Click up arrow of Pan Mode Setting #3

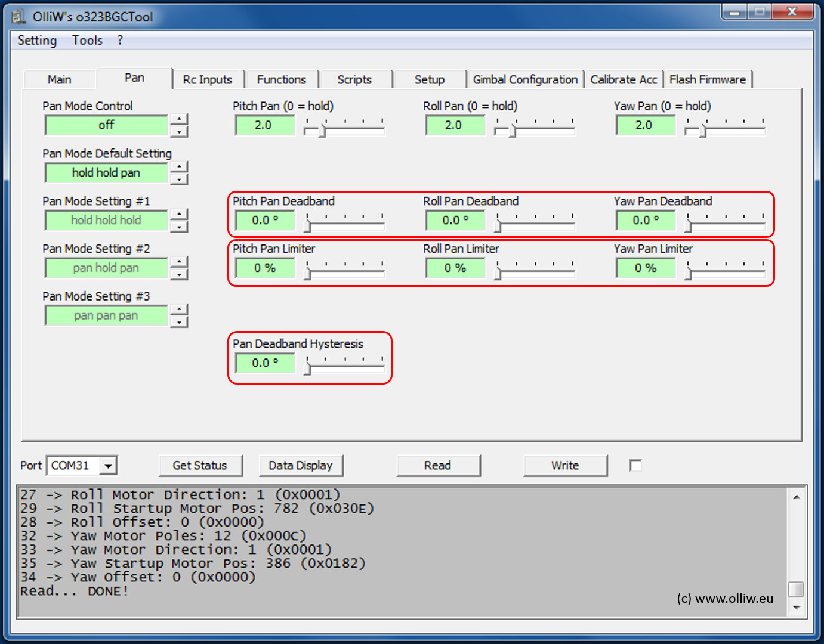click(x=179, y=310)
